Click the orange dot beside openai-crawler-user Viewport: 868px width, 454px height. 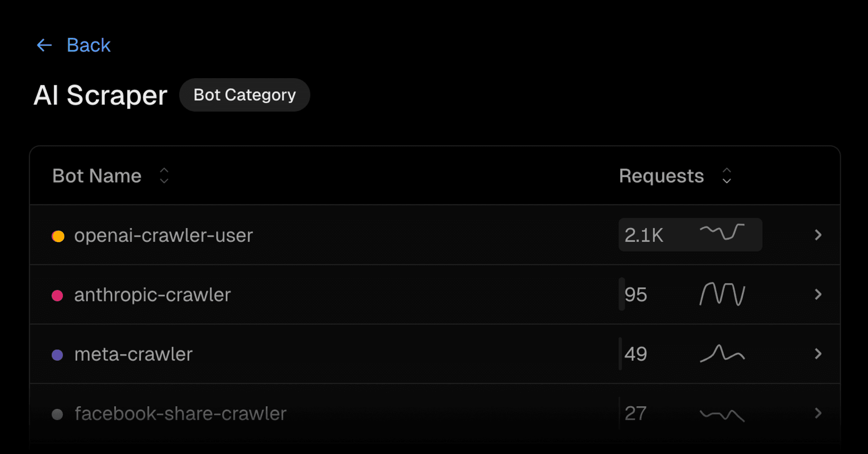[x=58, y=236]
